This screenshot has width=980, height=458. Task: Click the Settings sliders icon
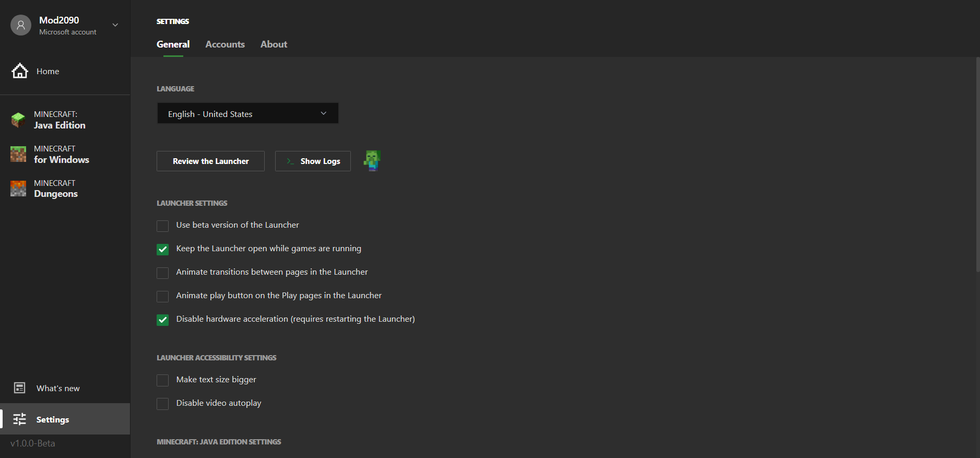click(x=20, y=419)
